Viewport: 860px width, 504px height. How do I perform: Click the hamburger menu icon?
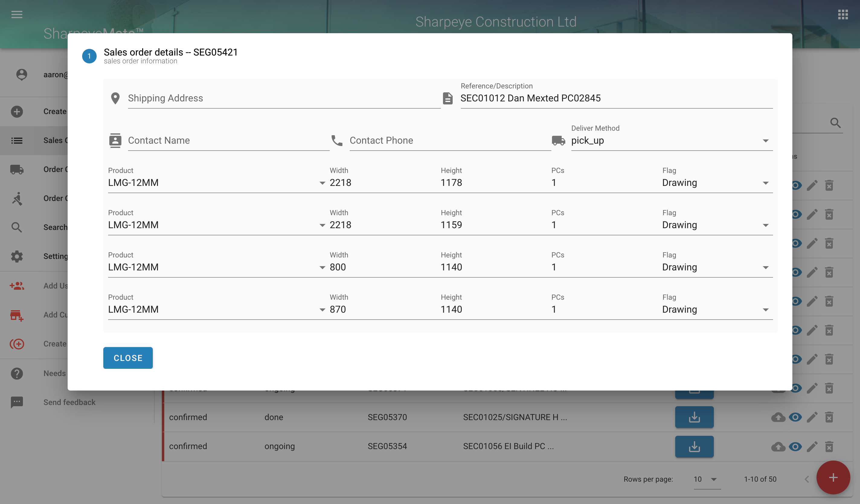pos(17,14)
